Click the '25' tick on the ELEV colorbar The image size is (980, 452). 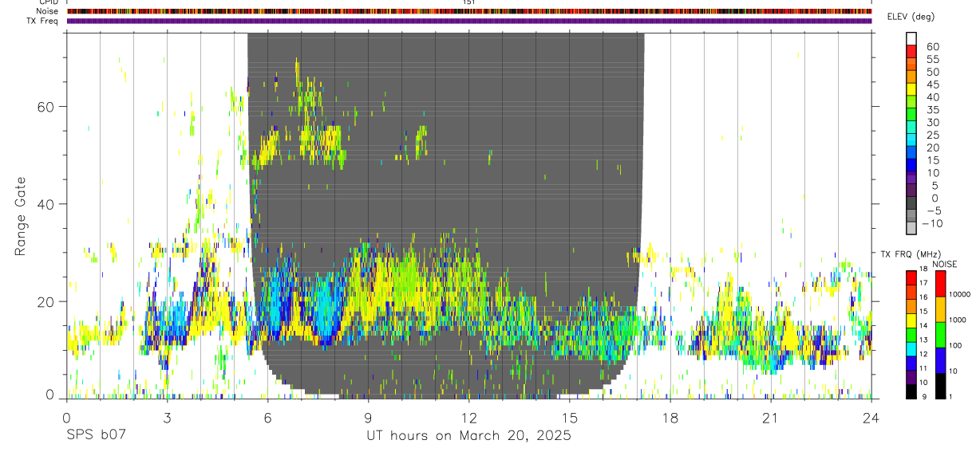[x=933, y=135]
